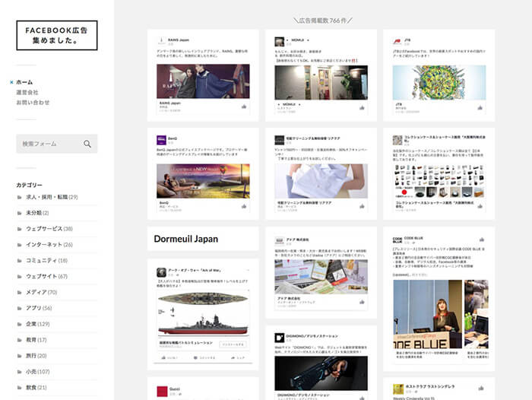This screenshot has width=532, height=400.
Task: Open the showcase product grid ad image
Action: 439,181
